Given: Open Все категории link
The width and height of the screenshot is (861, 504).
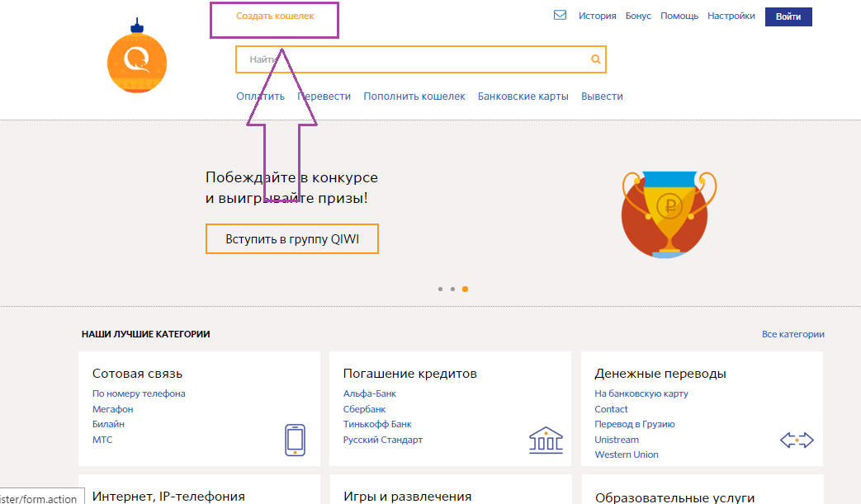Looking at the screenshot, I should point(793,334).
